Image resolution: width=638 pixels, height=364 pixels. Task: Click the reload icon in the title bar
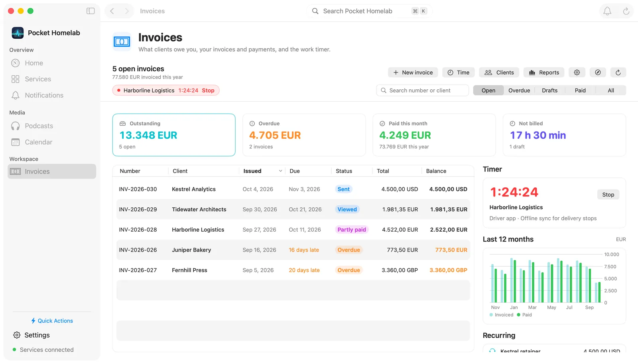pyautogui.click(x=626, y=11)
